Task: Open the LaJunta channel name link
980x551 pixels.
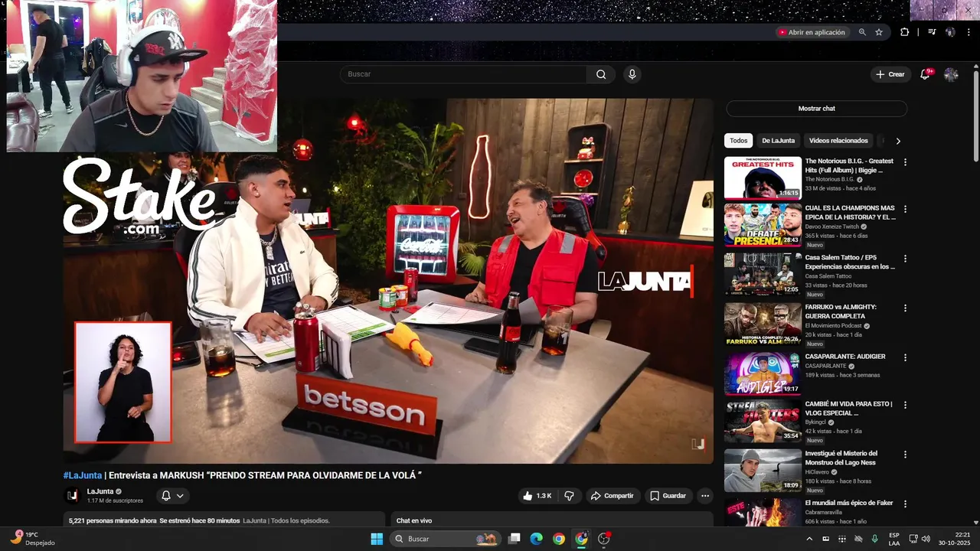Action: click(x=100, y=491)
